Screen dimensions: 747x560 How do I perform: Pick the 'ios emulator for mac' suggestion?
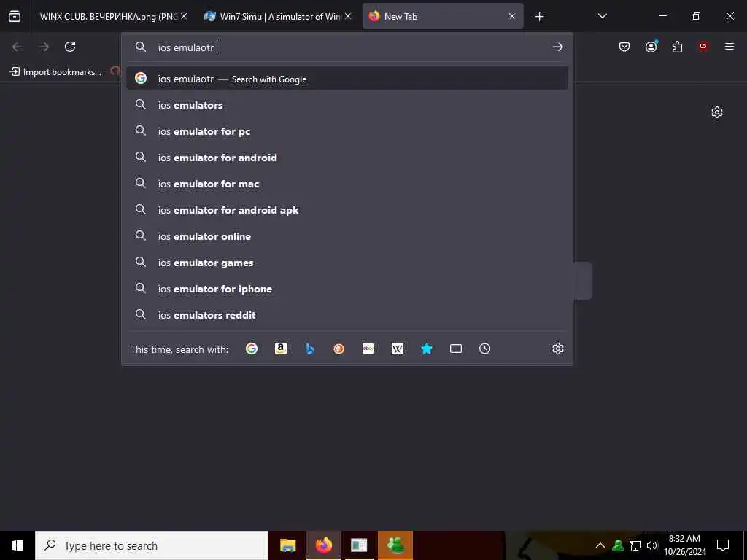coord(347,184)
